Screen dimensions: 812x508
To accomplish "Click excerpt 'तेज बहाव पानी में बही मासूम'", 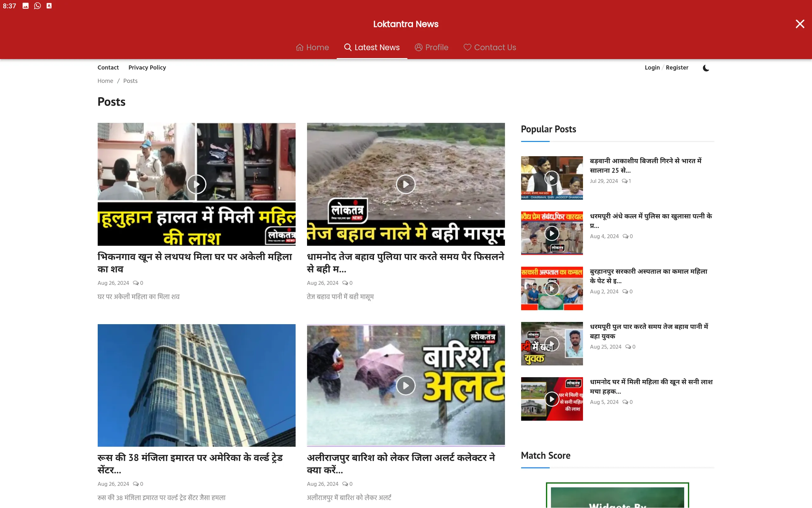I will [x=340, y=297].
